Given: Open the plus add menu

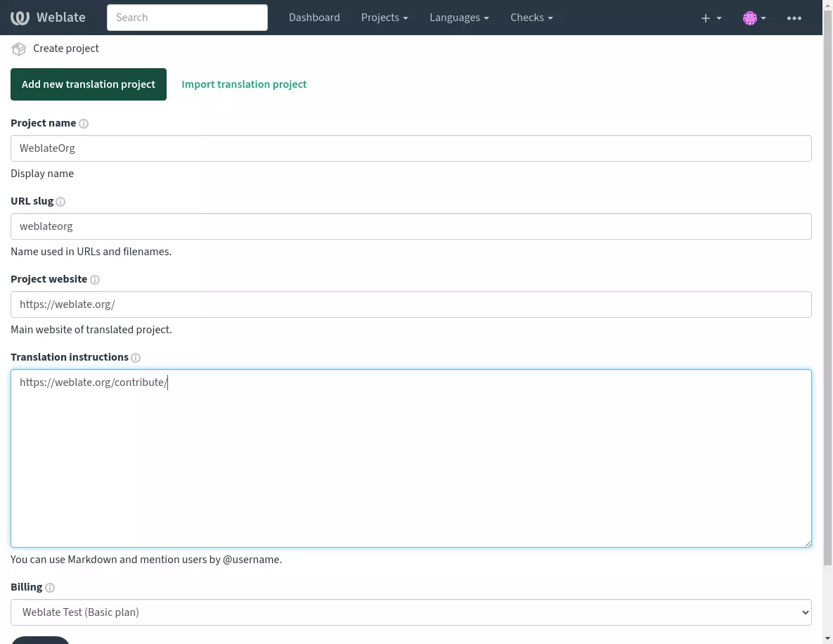Looking at the screenshot, I should [711, 18].
